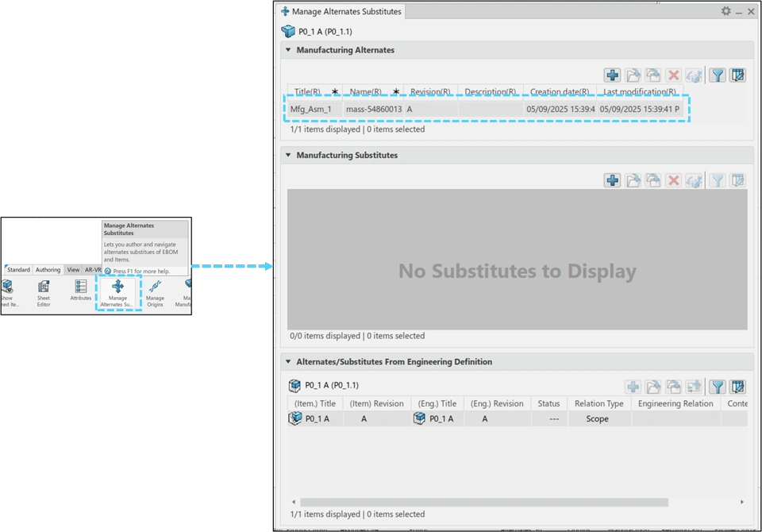
Task: Switch to the AR-VR ribbon tab
Action: [92, 269]
